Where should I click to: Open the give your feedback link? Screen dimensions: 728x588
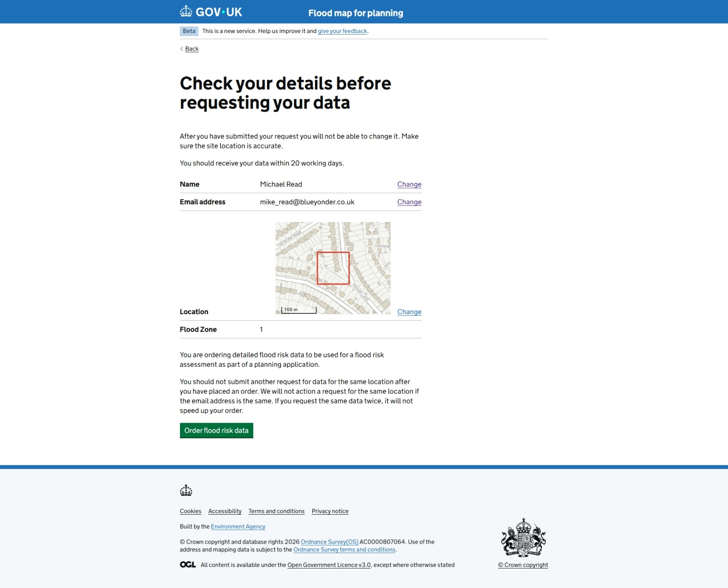pyautogui.click(x=342, y=31)
